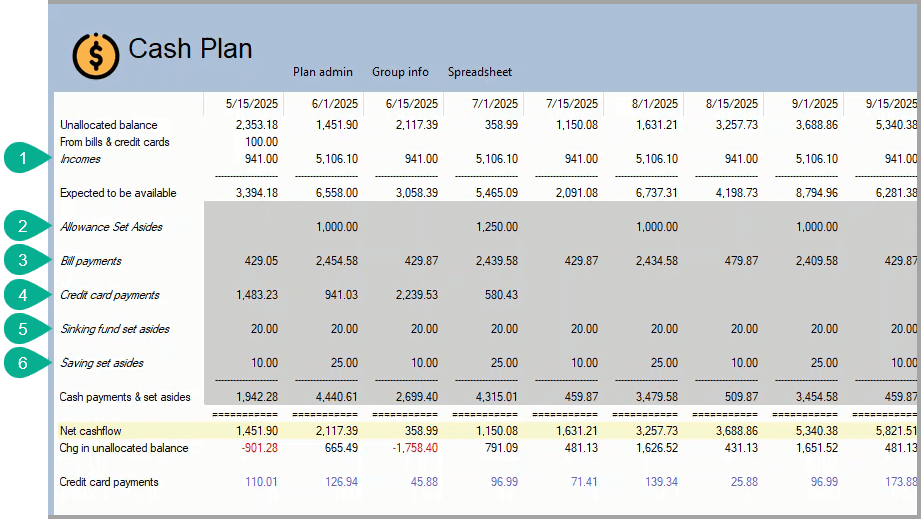921x519 pixels.
Task: Select allowance set aside 1,250.00
Action: point(497,227)
